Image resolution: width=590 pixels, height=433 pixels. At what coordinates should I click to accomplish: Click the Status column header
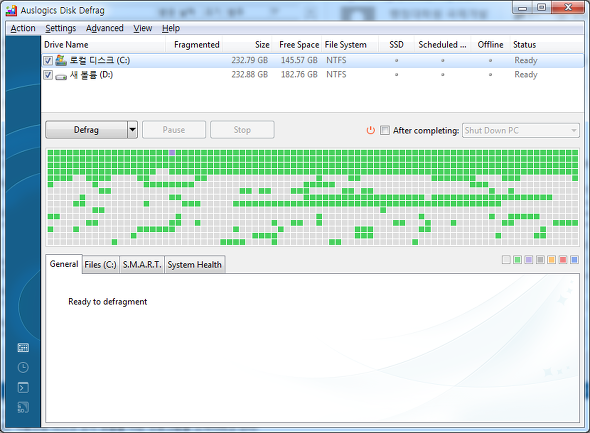point(547,45)
